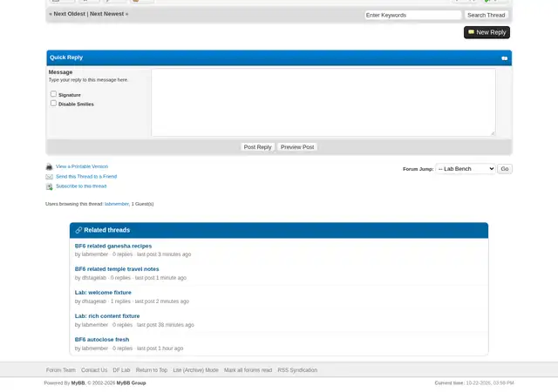The height and width of the screenshot is (392, 558).
Task: Enable the Signature checkbox
Action: (53, 94)
